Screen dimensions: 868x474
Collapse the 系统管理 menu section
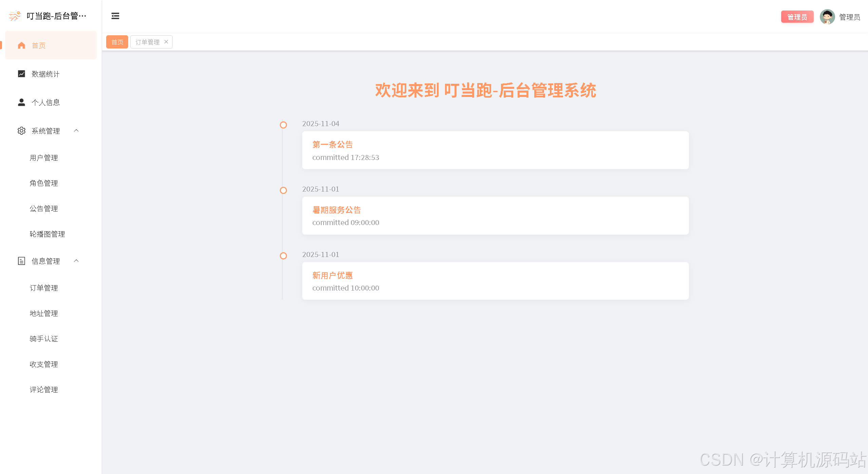[76, 131]
